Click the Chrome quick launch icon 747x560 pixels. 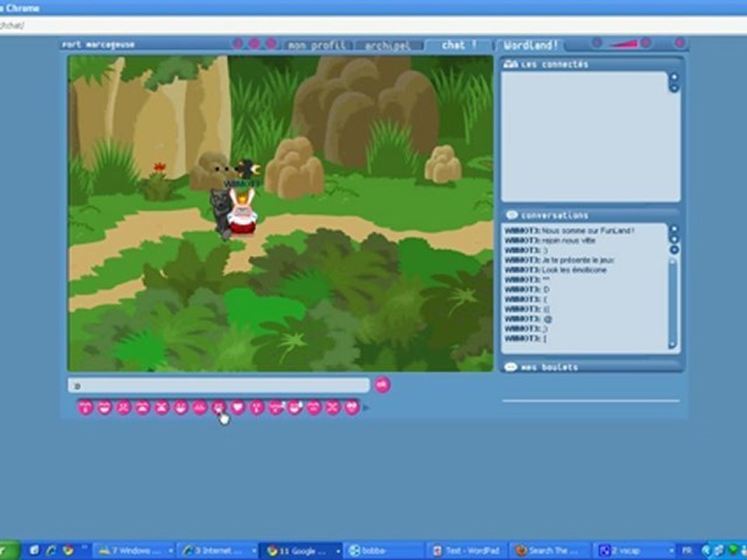68,551
